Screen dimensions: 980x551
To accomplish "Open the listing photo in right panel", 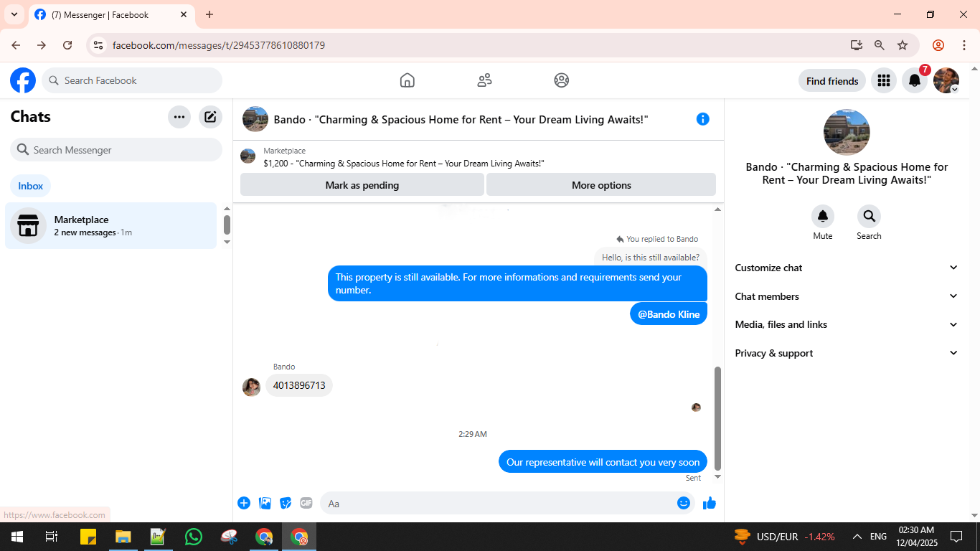I will pyautogui.click(x=847, y=132).
